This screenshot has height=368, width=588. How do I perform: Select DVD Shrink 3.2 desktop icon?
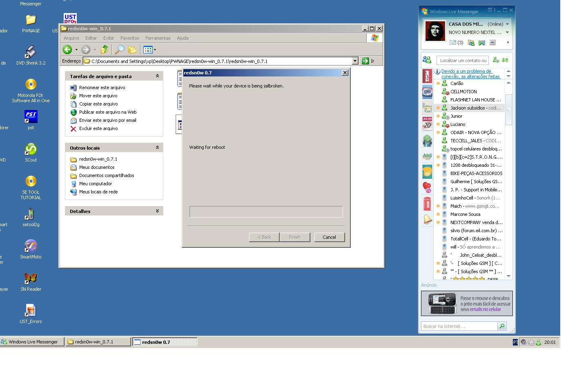(31, 56)
